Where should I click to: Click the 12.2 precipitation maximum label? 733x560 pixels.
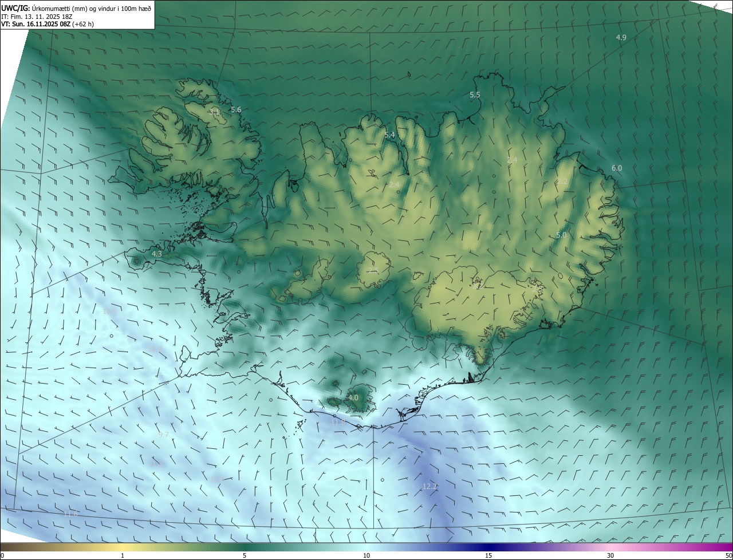click(429, 486)
